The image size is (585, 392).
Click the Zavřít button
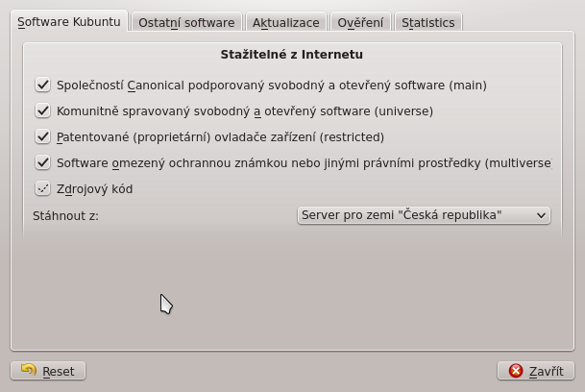(x=536, y=371)
